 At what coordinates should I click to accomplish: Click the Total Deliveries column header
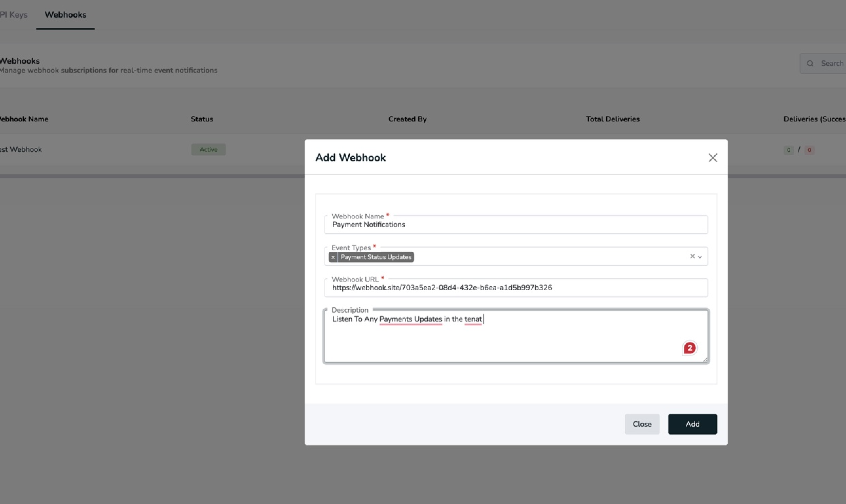click(x=612, y=119)
